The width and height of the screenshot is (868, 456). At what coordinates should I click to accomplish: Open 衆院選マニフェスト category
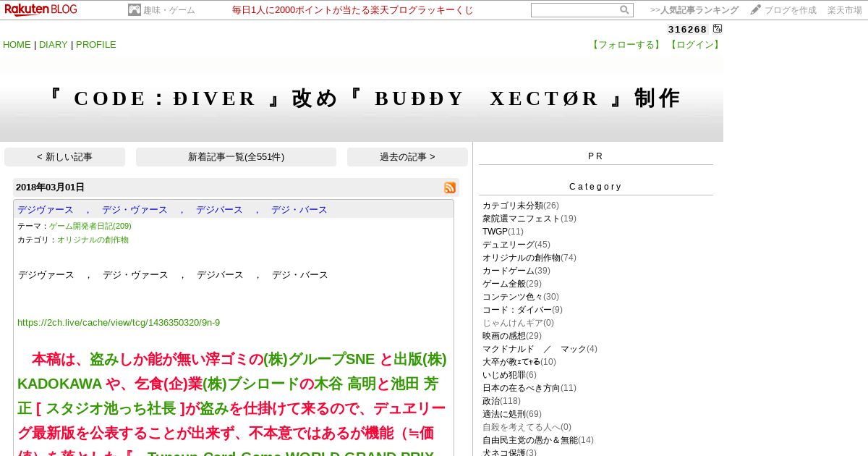click(x=522, y=219)
